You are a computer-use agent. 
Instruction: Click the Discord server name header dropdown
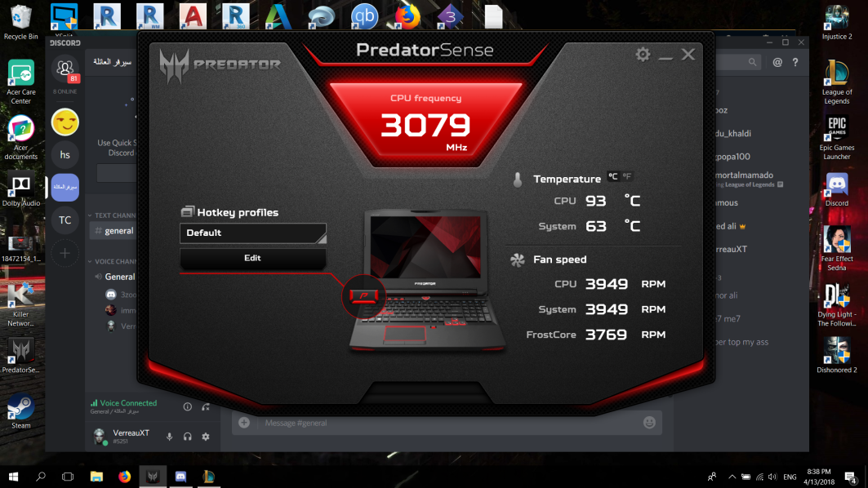[112, 62]
